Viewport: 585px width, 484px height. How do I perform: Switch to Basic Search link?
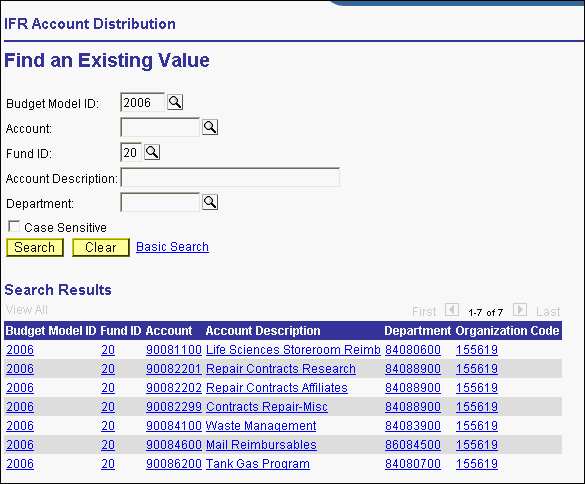(172, 247)
